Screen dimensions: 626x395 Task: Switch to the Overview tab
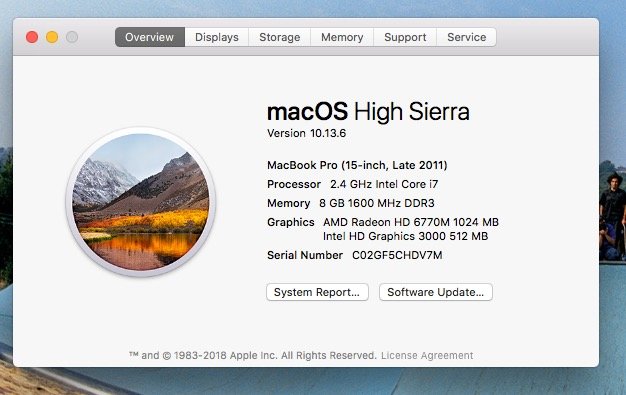[x=150, y=37]
